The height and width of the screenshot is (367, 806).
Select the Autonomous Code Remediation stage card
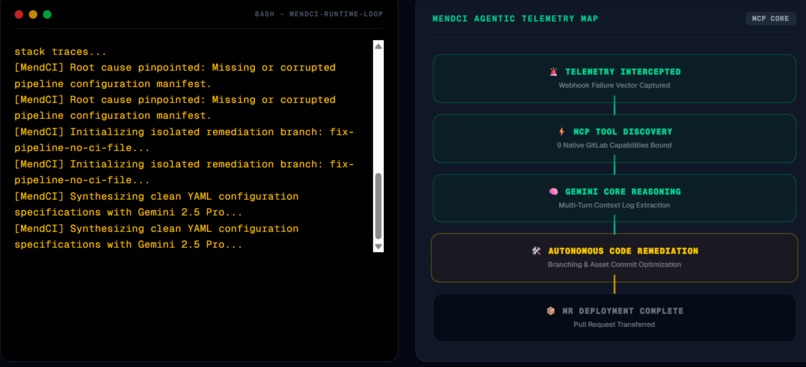click(x=614, y=258)
